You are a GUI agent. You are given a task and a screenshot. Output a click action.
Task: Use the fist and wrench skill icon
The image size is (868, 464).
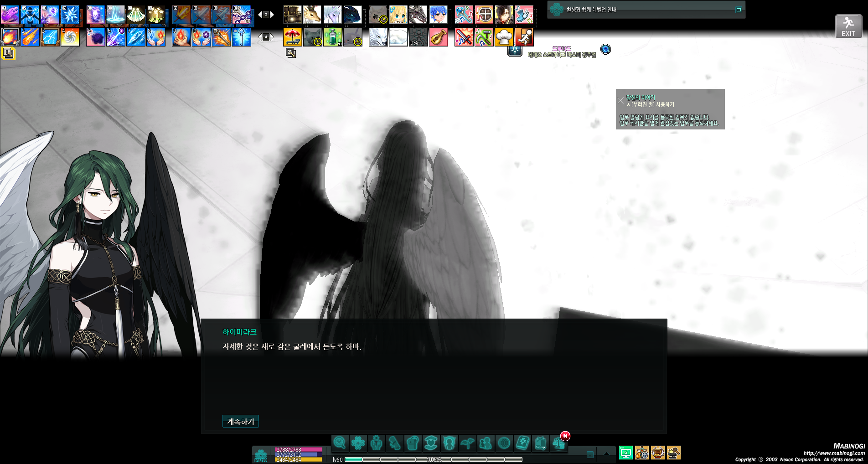click(222, 37)
